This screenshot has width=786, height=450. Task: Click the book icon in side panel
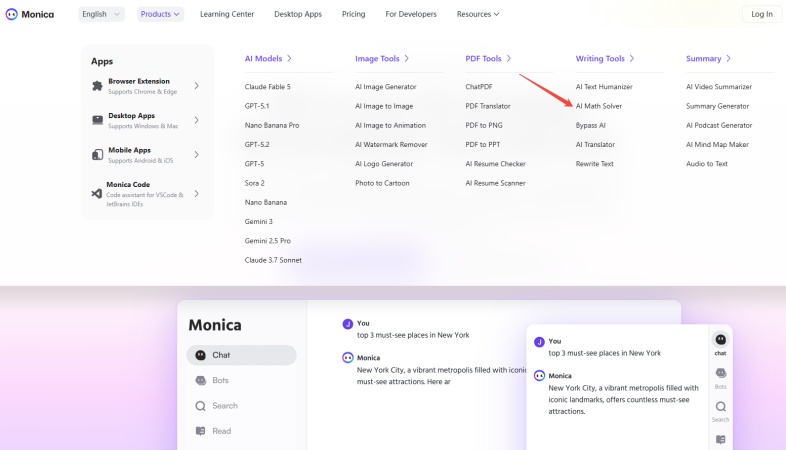pyautogui.click(x=720, y=439)
